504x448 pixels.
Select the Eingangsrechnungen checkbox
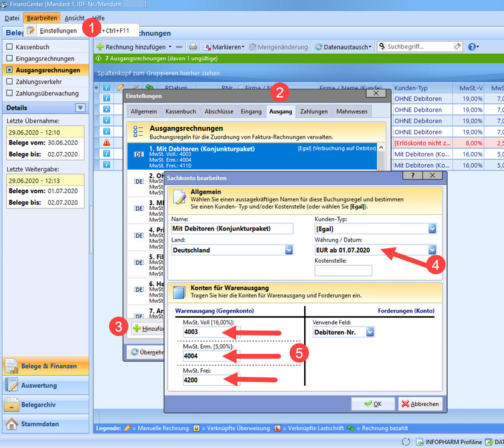pos(9,59)
